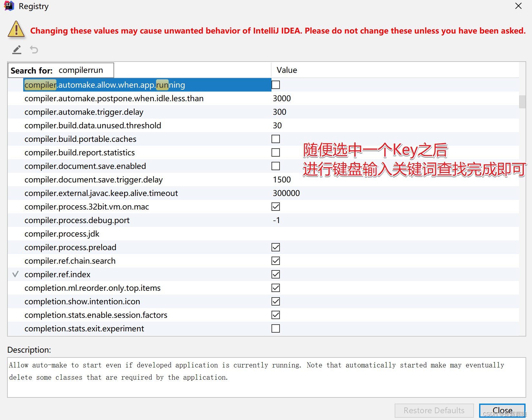Screen dimensions: 532x420
Task: Disable completion.show.intention.icon
Action: 276,301
